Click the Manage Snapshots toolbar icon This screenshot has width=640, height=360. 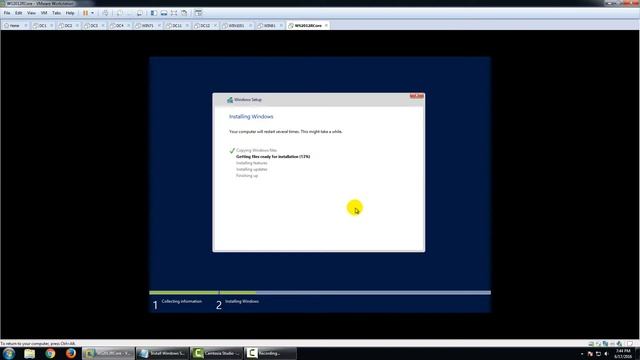[140, 13]
